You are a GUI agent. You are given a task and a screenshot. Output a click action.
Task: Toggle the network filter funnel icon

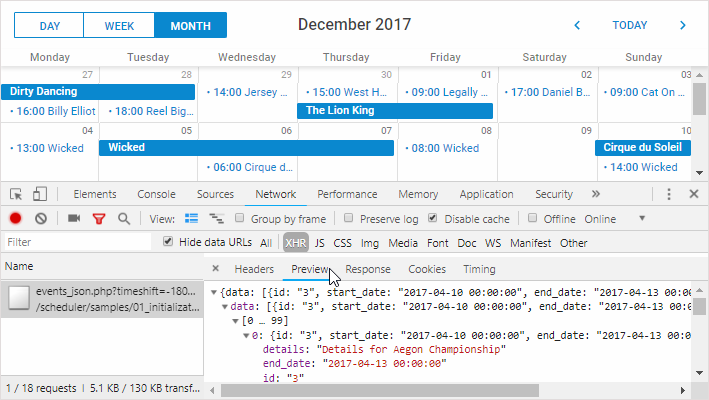99,218
